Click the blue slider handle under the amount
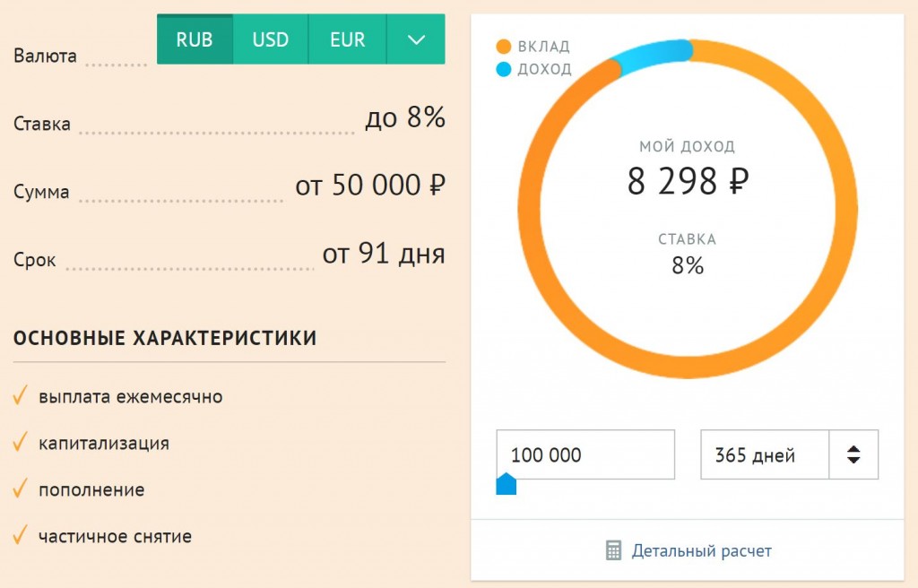This screenshot has height=588, width=918. click(x=507, y=485)
